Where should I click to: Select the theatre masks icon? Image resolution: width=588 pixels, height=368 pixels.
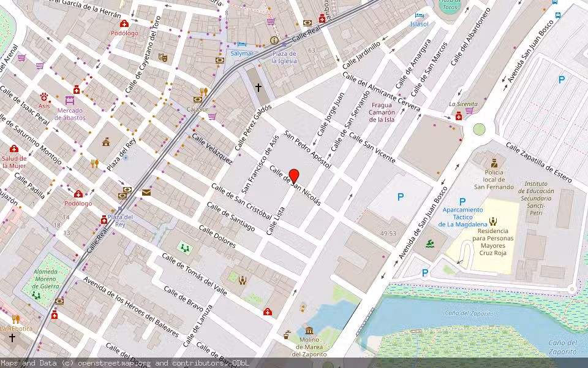(162, 58)
